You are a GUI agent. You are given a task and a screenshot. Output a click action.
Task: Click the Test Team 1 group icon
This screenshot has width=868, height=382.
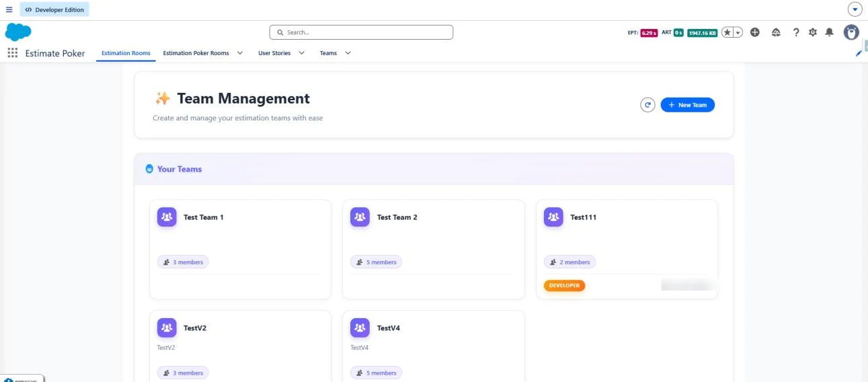pos(167,217)
